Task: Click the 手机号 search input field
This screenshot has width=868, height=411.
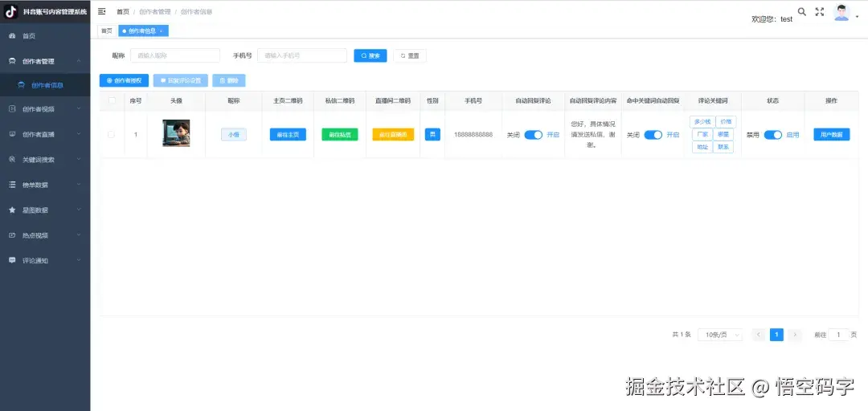Action: coord(301,56)
